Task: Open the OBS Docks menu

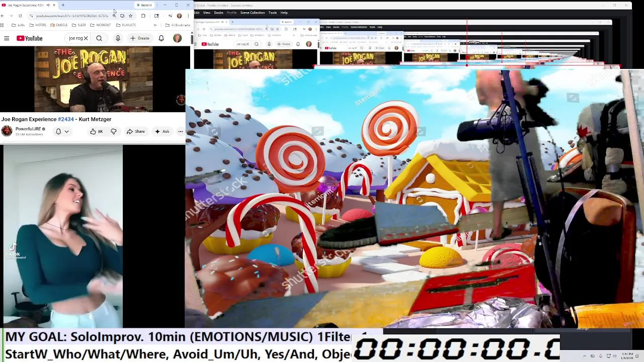Action: (218, 13)
